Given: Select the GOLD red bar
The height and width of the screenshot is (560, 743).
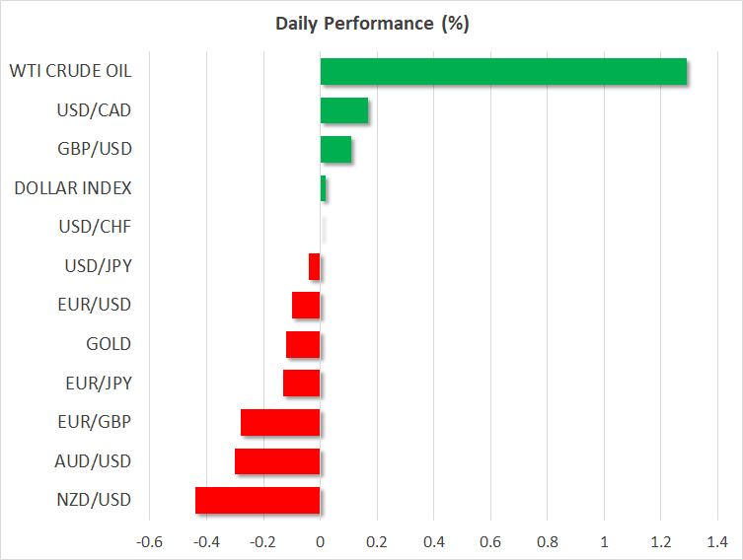Looking at the screenshot, I should [303, 345].
